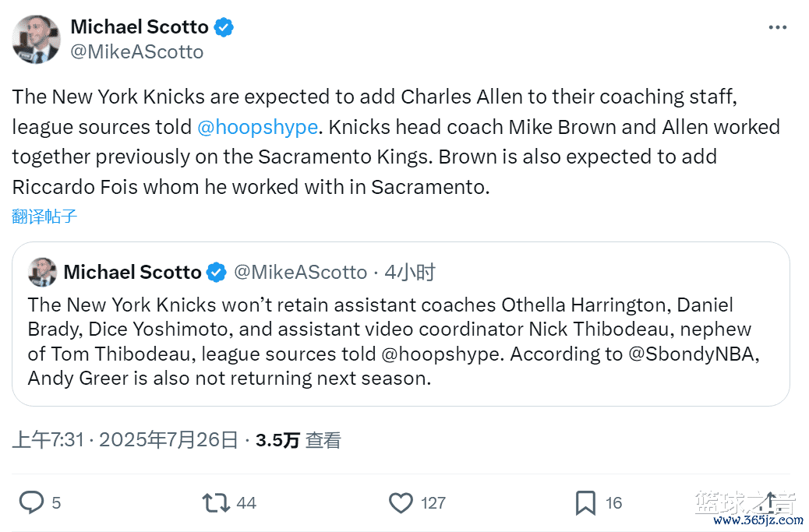Open the three-dot more options menu
The height and width of the screenshot is (532, 809).
(x=777, y=27)
